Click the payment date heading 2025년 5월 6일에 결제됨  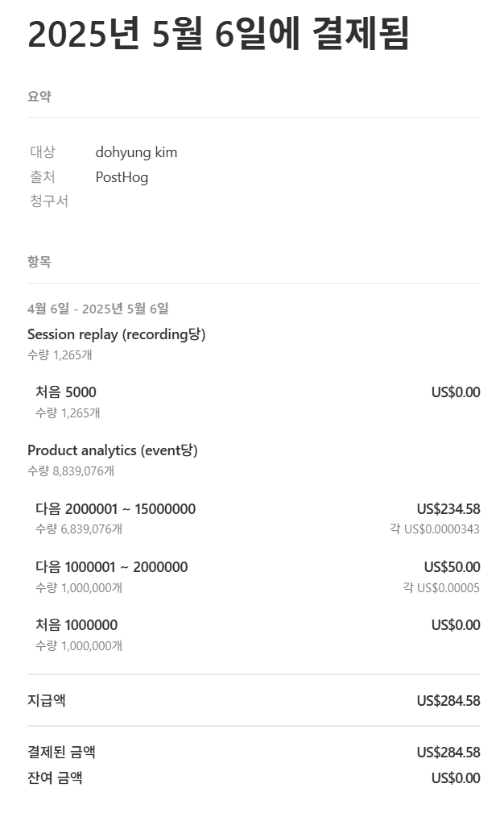coord(217,34)
